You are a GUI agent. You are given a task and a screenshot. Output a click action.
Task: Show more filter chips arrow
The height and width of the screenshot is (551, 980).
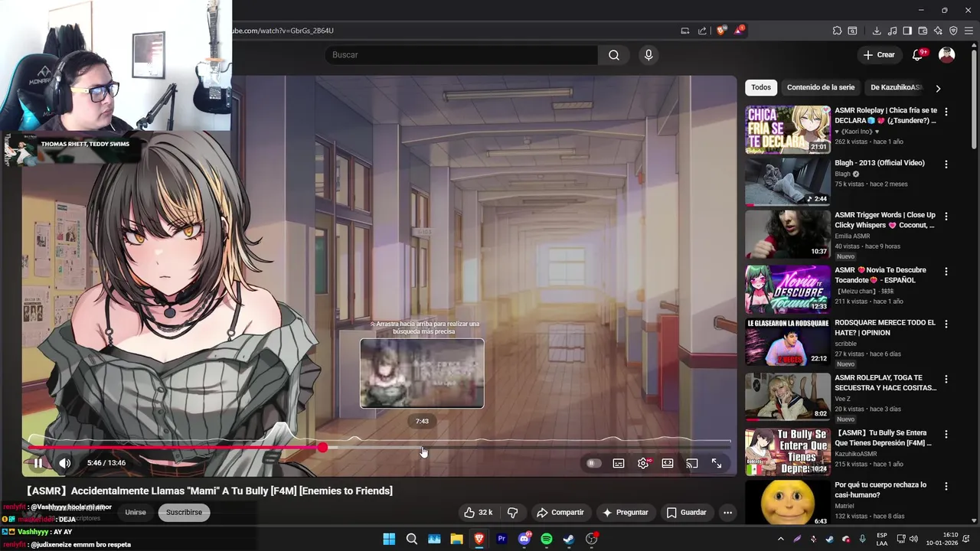pyautogui.click(x=938, y=88)
